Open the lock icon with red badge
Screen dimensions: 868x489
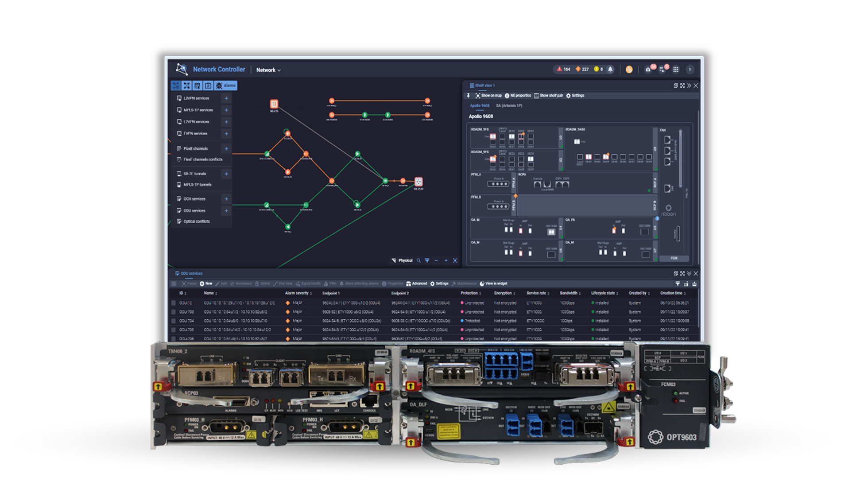(649, 69)
